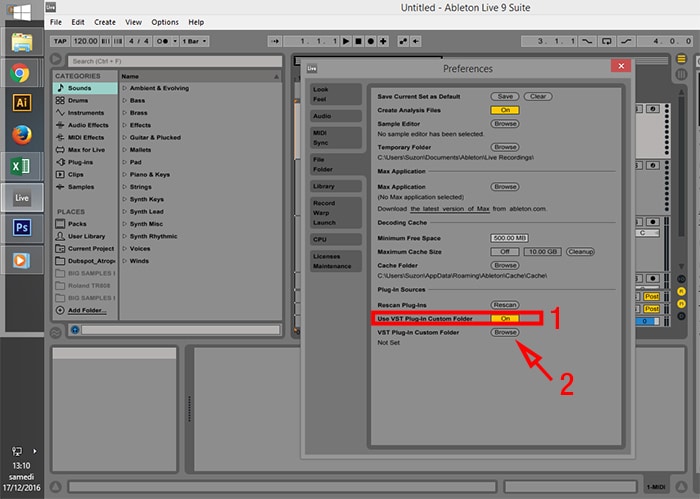Expand the Guitar & Plucked folder

tap(125, 137)
